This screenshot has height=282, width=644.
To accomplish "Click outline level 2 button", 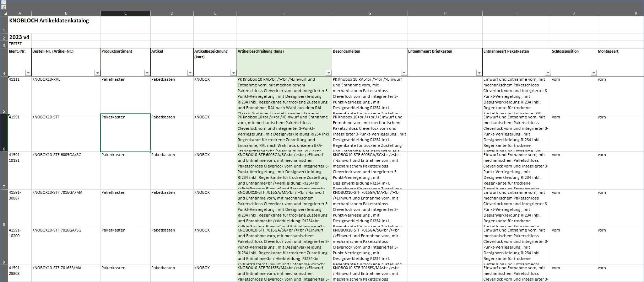I will tap(4, 7).
